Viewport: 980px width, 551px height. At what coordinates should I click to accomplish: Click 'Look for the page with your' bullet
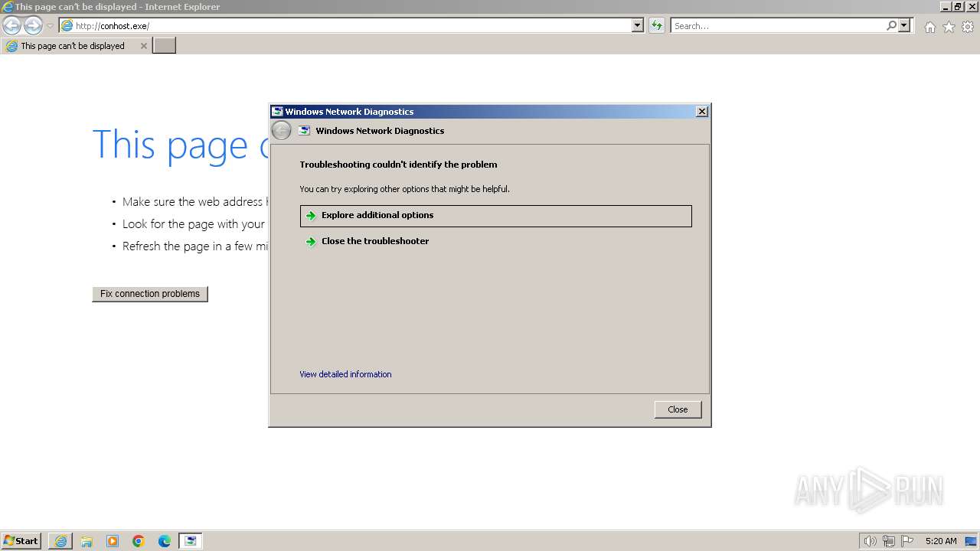194,224
